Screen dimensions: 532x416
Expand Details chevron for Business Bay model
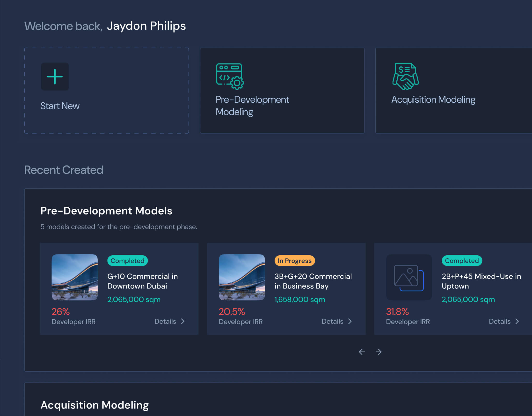tap(350, 321)
